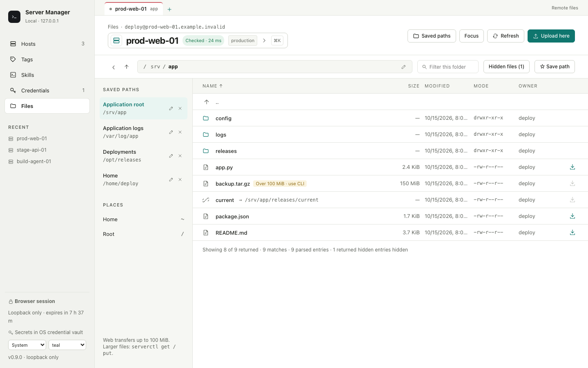Remove the Home saved path at /home/deploy

[180, 180]
